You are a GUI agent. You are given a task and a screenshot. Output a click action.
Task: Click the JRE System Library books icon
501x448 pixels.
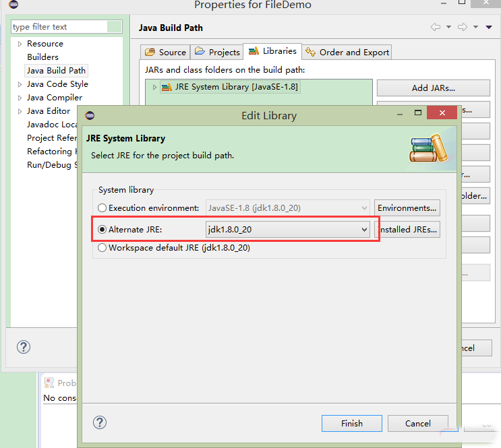click(167, 87)
